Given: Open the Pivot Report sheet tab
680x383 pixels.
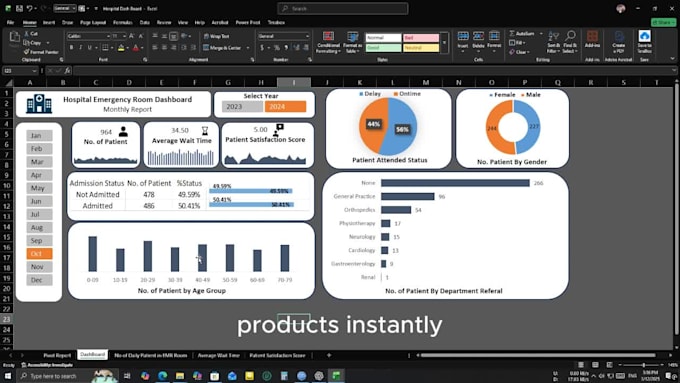Looking at the screenshot, I should coord(57,355).
